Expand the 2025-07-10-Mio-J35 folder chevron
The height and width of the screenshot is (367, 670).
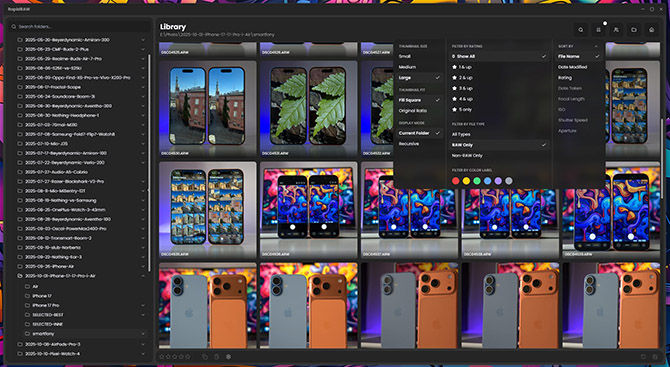(143, 144)
